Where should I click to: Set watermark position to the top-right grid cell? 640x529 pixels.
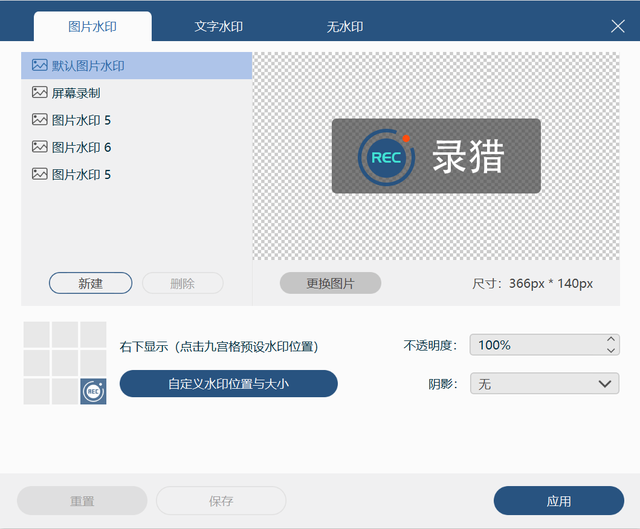coord(93,334)
